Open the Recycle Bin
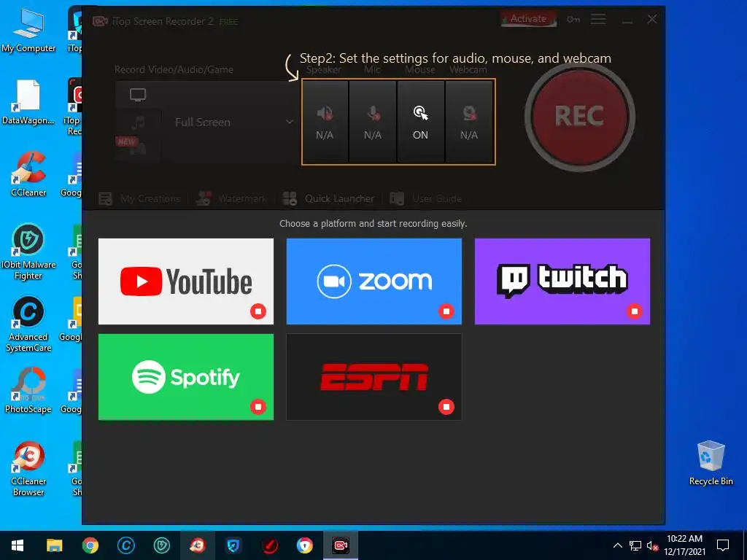Screen dimensions: 747x560 [x=711, y=463]
